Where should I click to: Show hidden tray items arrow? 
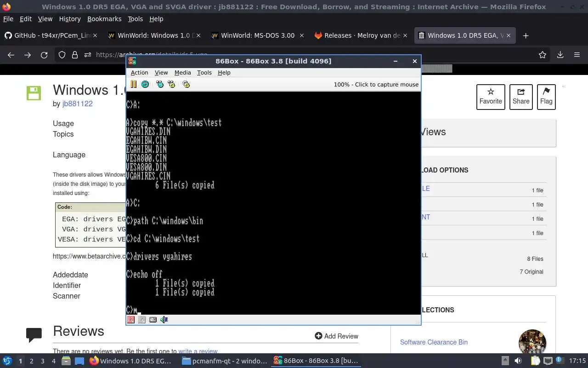[505, 361]
